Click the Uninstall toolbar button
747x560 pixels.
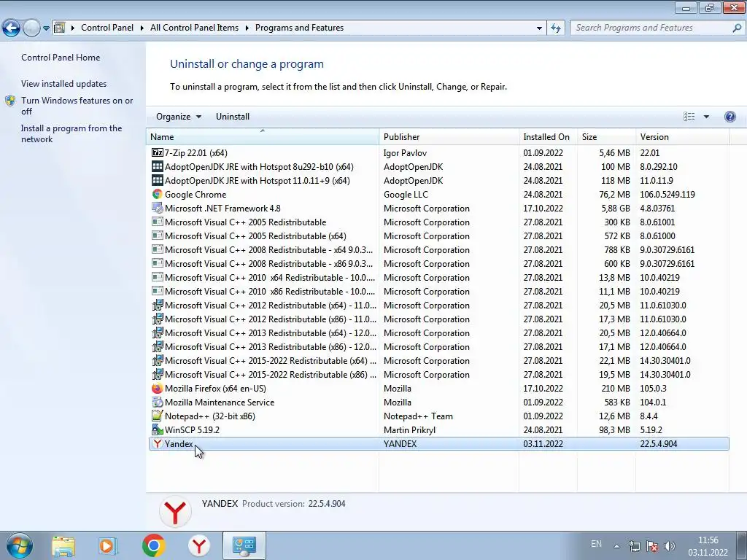pos(233,117)
